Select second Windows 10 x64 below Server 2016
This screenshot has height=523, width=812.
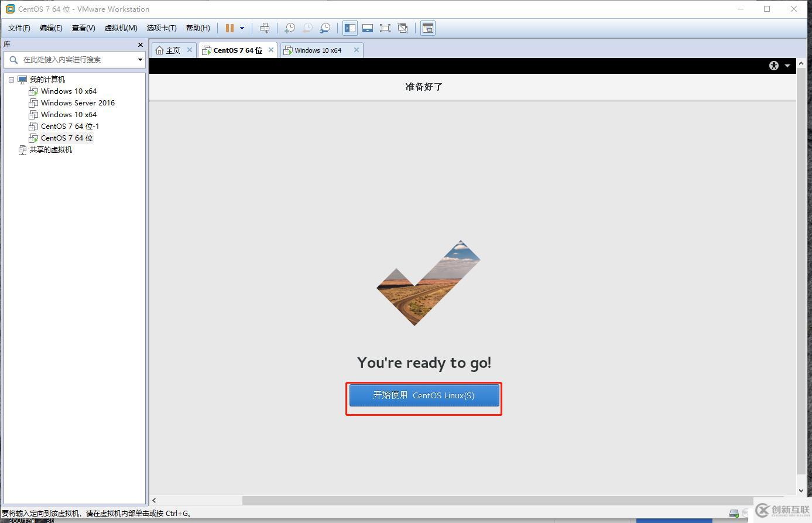click(68, 115)
